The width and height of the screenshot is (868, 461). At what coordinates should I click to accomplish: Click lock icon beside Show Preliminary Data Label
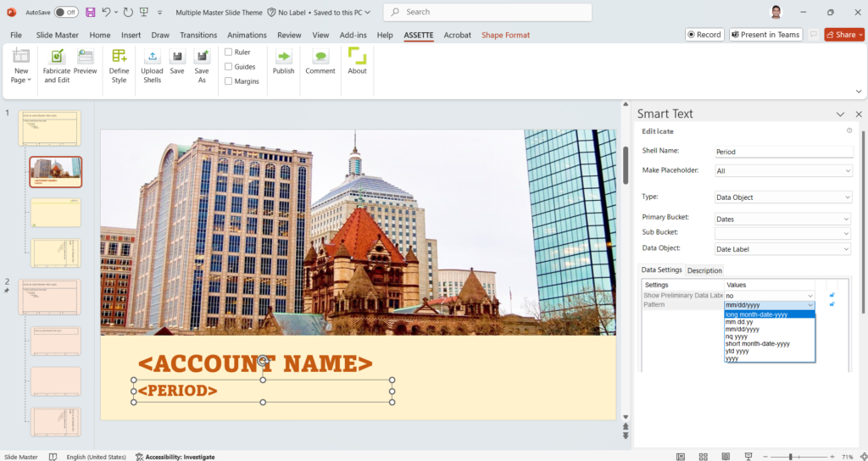(832, 296)
